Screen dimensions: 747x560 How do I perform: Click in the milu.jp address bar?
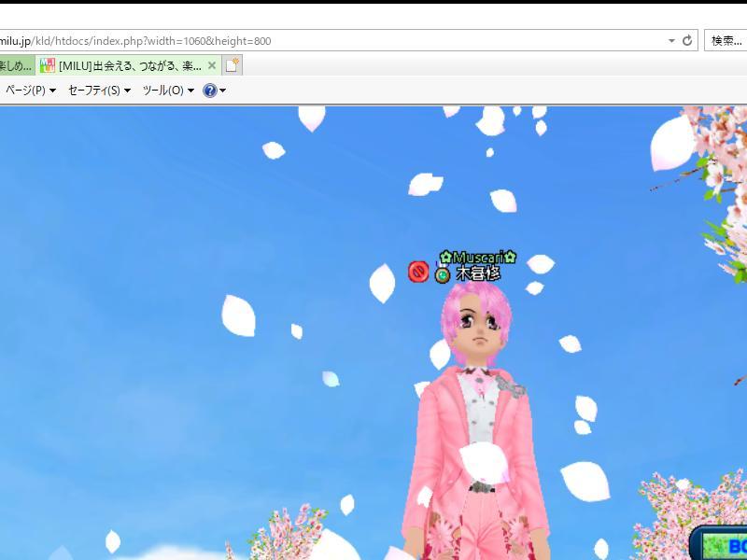(327, 41)
